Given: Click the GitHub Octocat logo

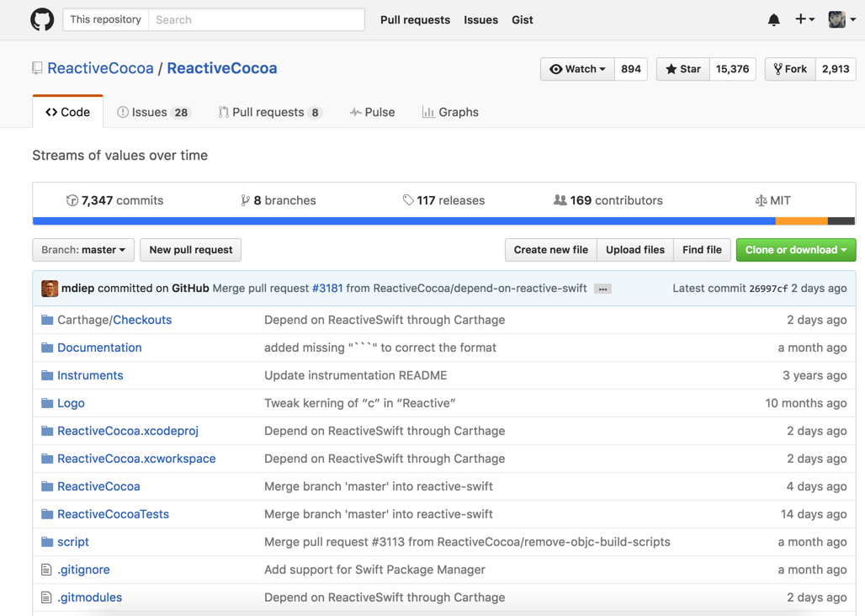Looking at the screenshot, I should coord(42,19).
